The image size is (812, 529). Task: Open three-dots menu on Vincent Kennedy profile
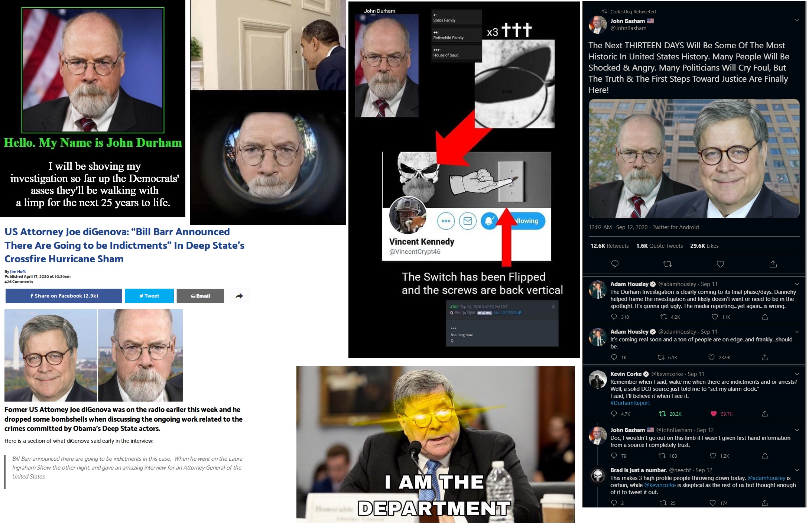click(x=446, y=221)
